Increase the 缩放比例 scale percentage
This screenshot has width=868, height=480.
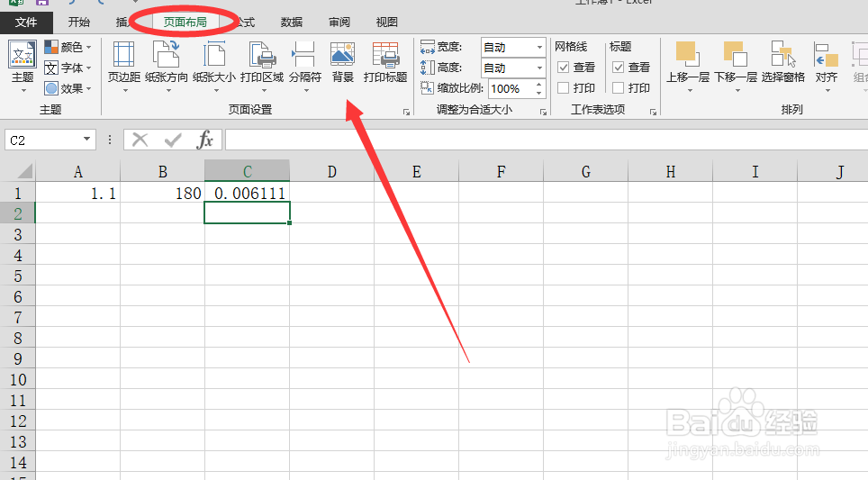click(x=538, y=84)
